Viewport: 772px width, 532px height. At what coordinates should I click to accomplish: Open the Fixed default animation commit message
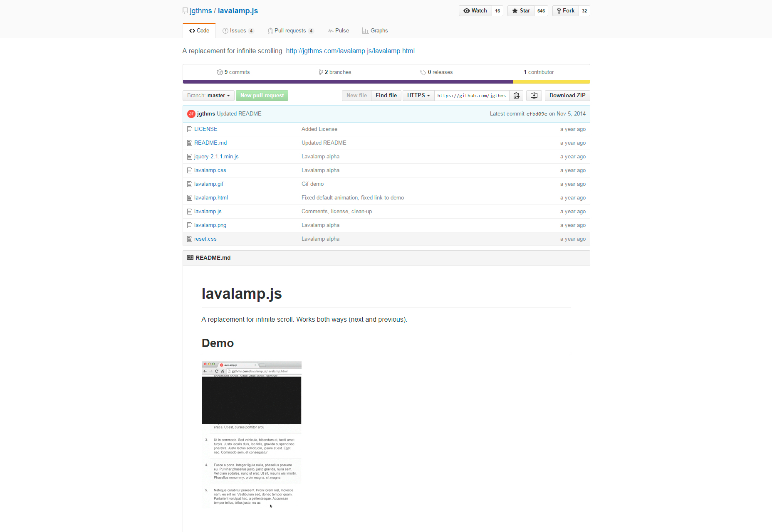pyautogui.click(x=353, y=198)
